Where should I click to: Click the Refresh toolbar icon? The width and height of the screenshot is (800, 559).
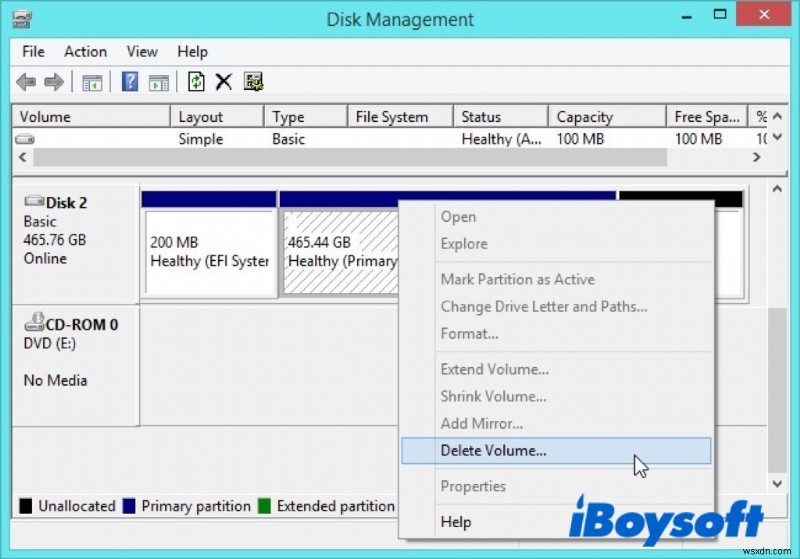point(196,82)
